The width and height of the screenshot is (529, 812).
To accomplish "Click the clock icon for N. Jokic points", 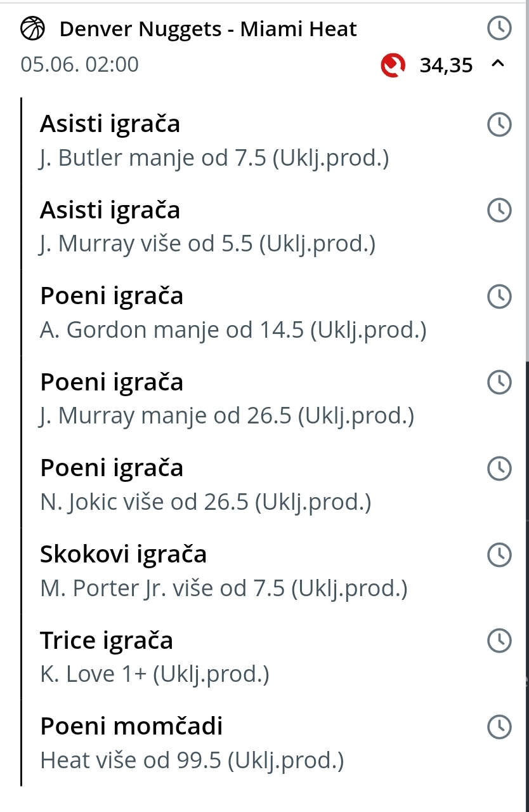I will pos(499,469).
